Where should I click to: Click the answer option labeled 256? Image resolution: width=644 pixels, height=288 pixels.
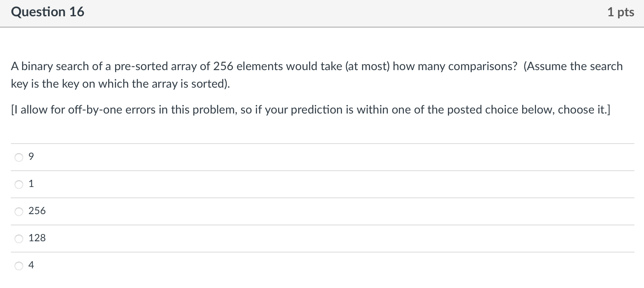37,211
